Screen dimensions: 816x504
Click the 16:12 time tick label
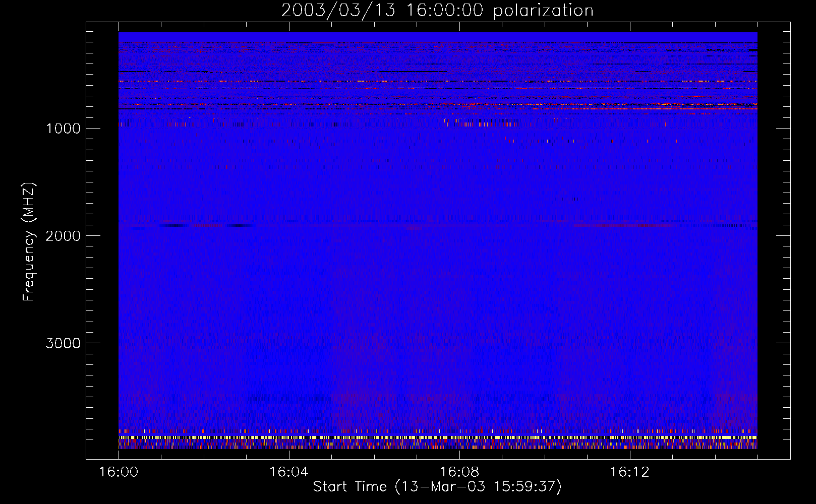coord(629,472)
